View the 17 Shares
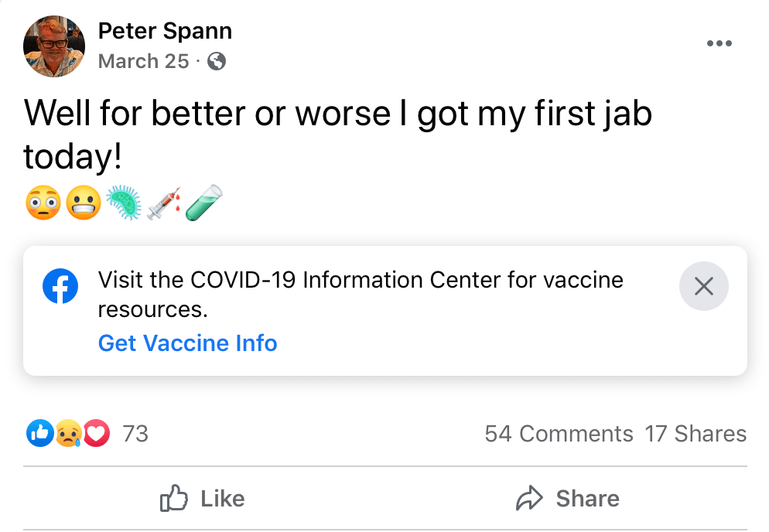The height and width of the screenshot is (532, 769). tap(696, 434)
